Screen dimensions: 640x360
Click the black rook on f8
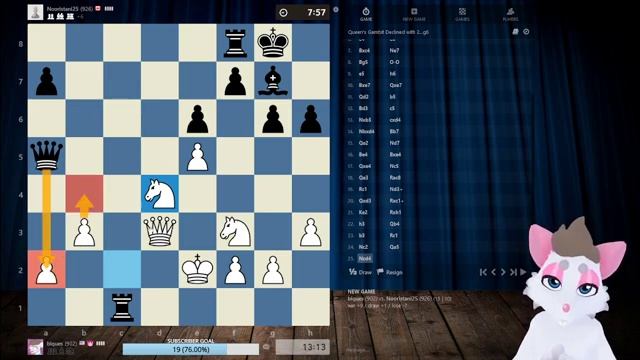pos(235,43)
